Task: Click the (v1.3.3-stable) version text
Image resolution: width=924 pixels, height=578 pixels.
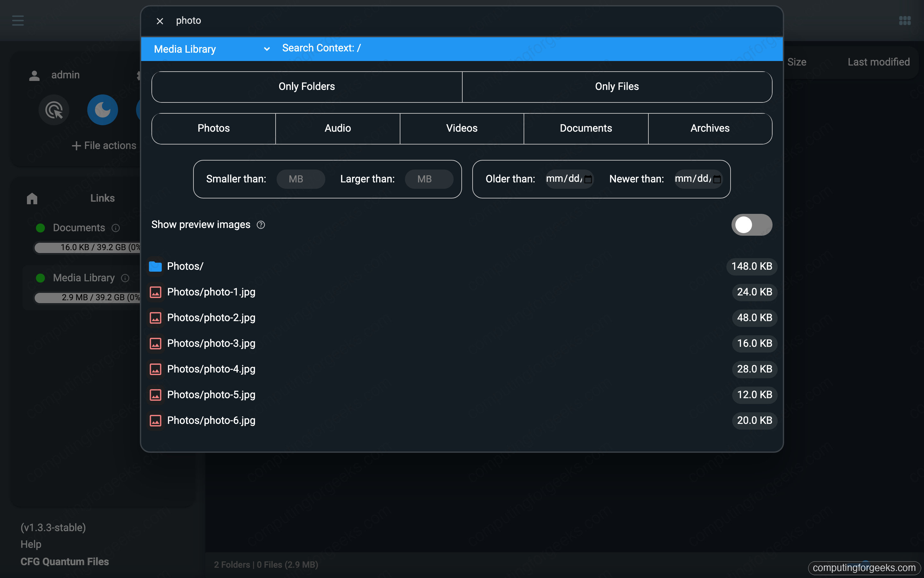Action: click(x=53, y=528)
